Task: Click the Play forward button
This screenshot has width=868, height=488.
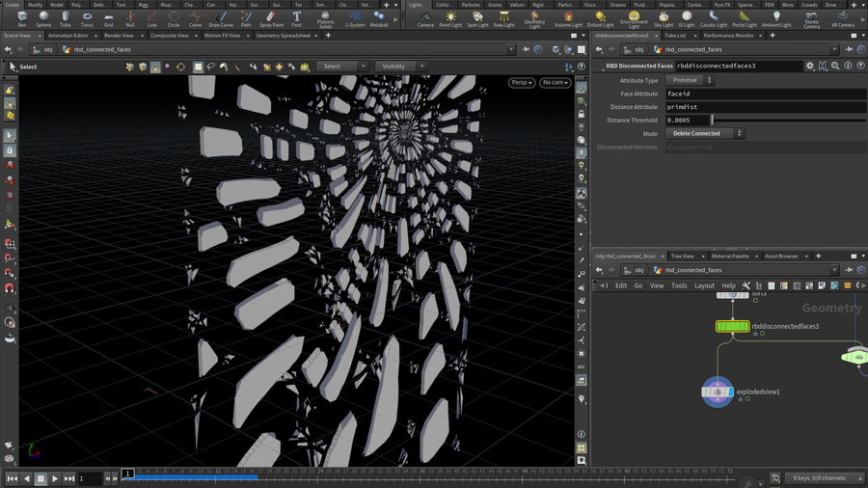Action: [55, 478]
